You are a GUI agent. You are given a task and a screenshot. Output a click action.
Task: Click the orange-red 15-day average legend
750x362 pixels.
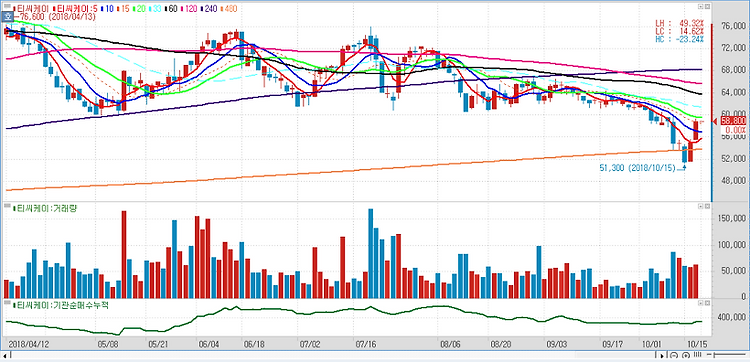click(123, 9)
